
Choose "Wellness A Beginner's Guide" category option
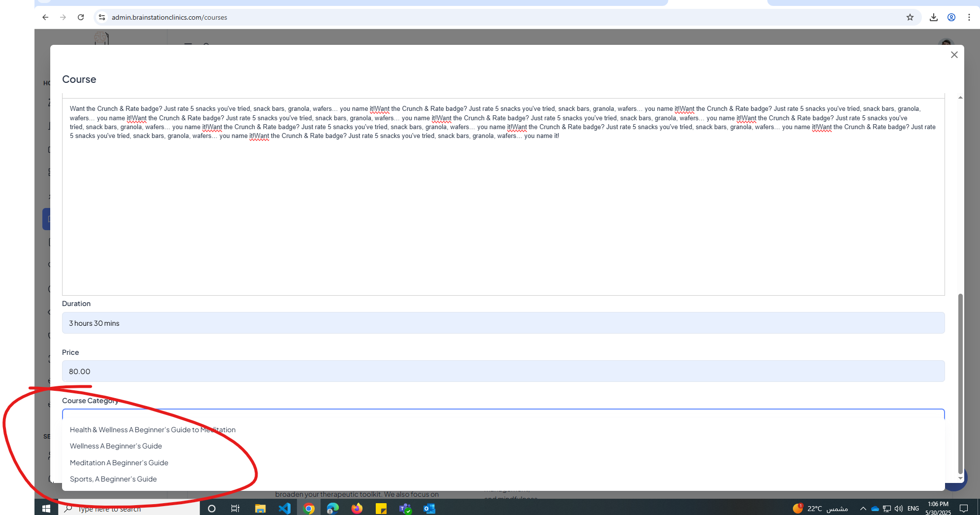click(x=116, y=446)
